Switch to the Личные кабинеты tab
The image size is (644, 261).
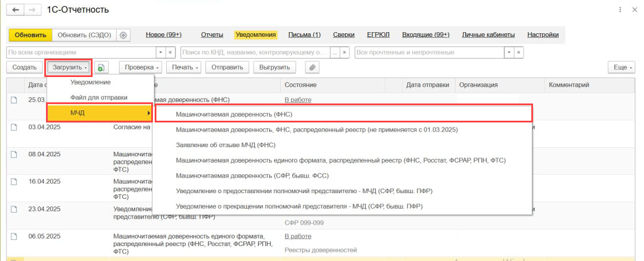488,35
